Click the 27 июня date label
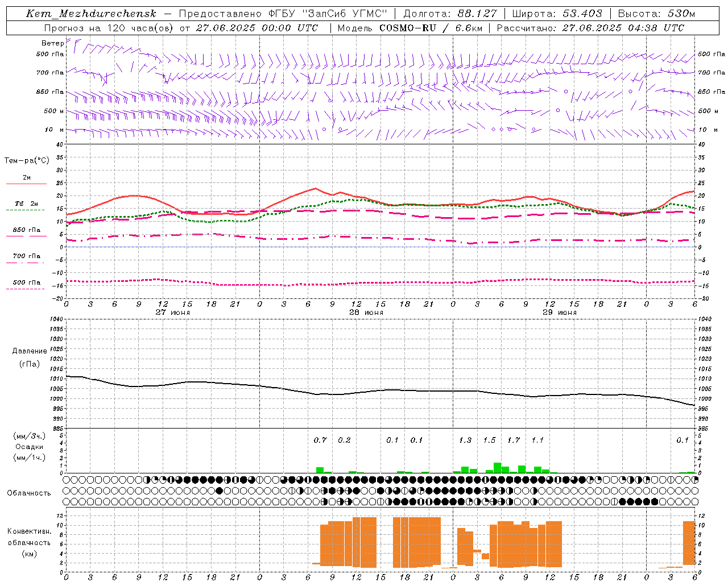Image resolution: width=728 pixels, height=582 pixels. [173, 313]
